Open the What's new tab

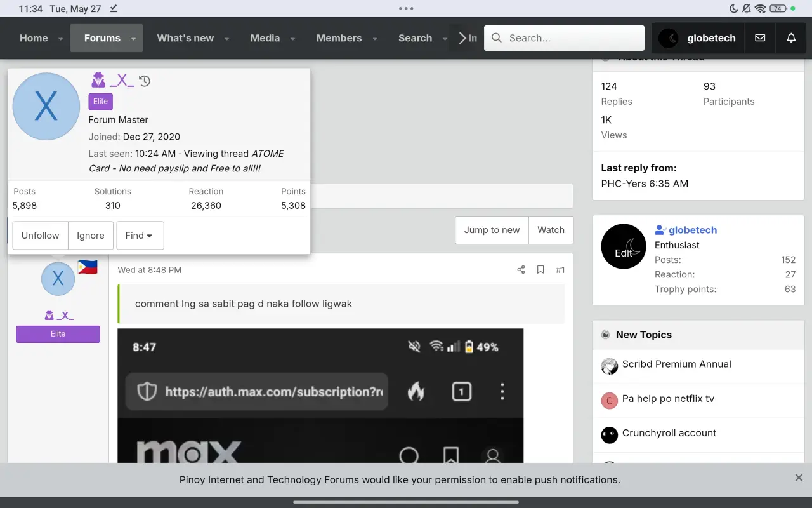click(185, 38)
